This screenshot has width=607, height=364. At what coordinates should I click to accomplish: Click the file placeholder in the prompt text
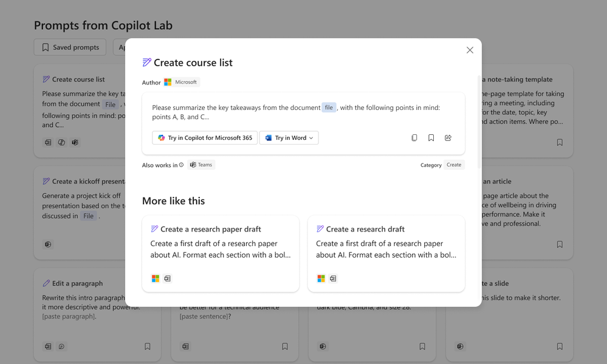click(x=329, y=108)
